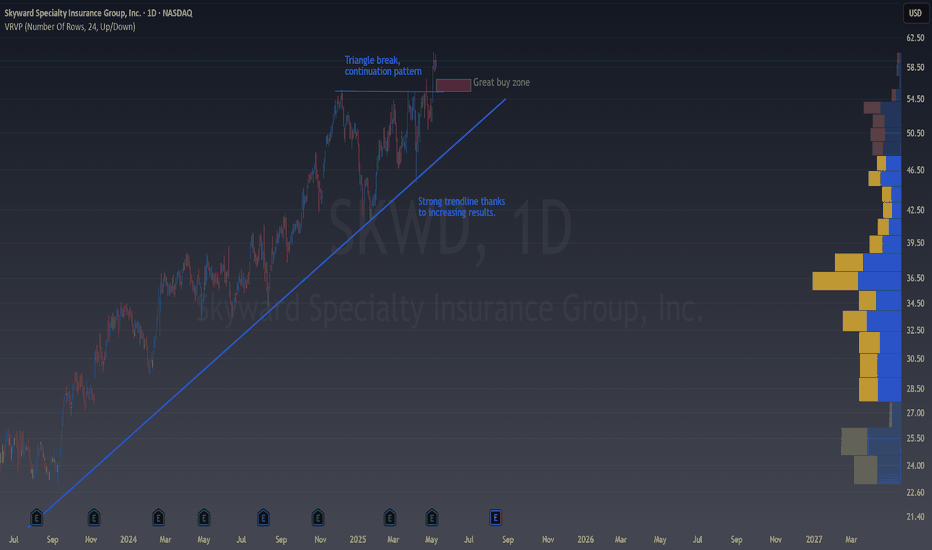
Task: Click the 'Great buy zone' text label
Action: 501,82
